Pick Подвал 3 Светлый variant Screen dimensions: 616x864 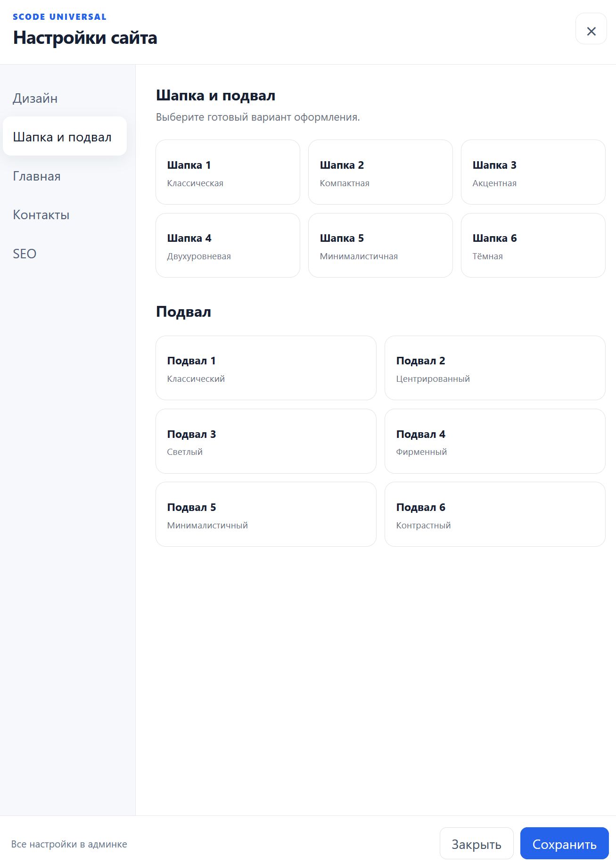coord(266,441)
